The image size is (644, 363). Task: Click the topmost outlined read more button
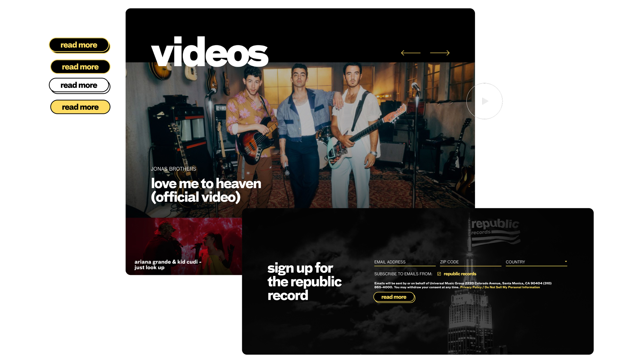(79, 45)
